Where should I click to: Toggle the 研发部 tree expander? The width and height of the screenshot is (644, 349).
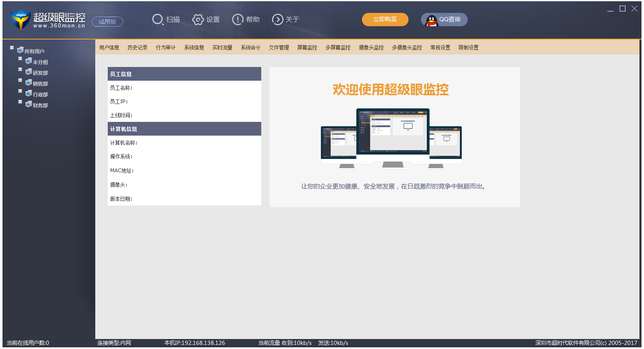point(20,69)
